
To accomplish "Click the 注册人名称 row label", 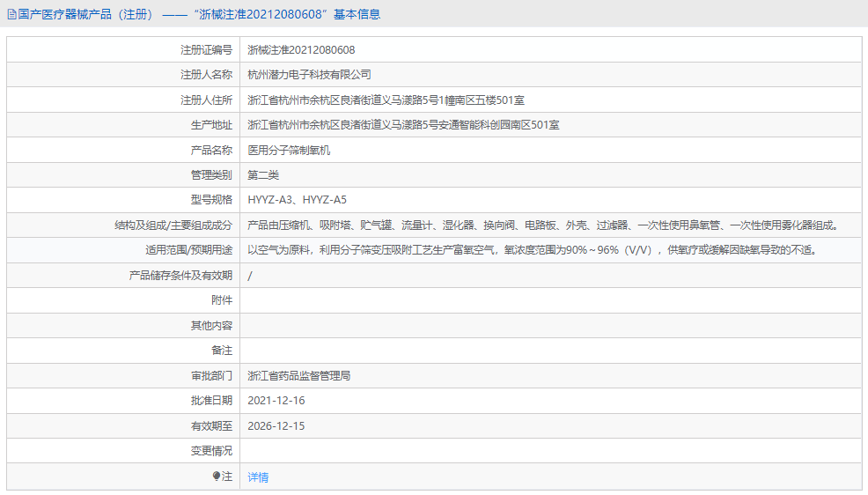I will point(206,75).
